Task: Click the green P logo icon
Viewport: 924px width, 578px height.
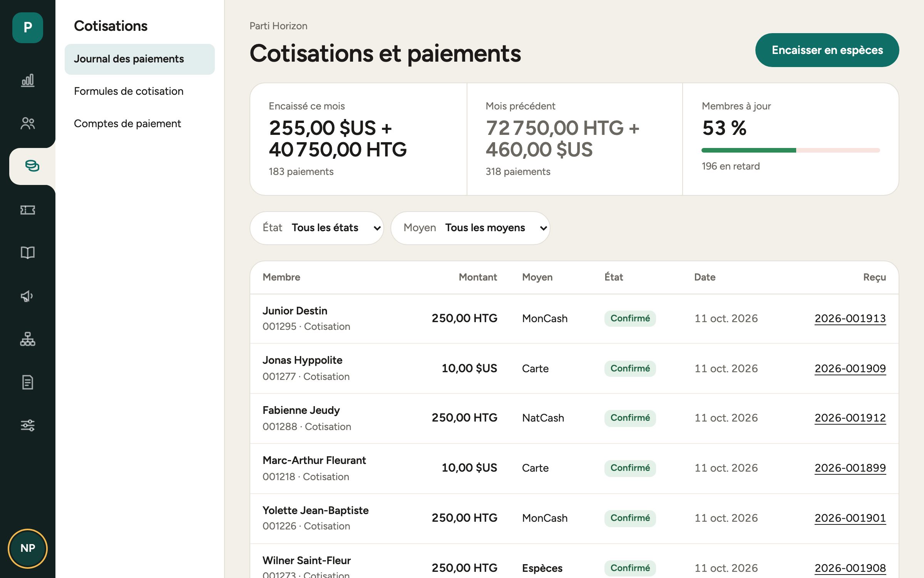Action: point(28,27)
